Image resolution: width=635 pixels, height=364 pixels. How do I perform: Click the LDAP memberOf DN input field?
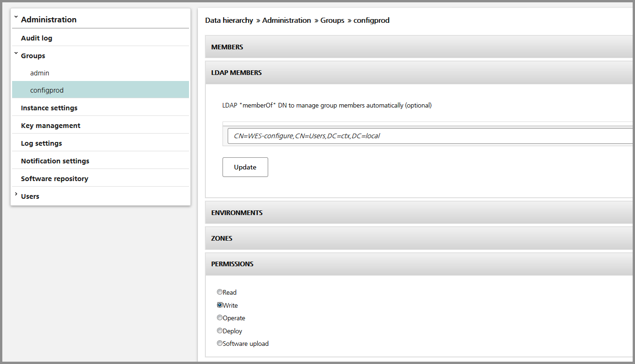tap(430, 136)
